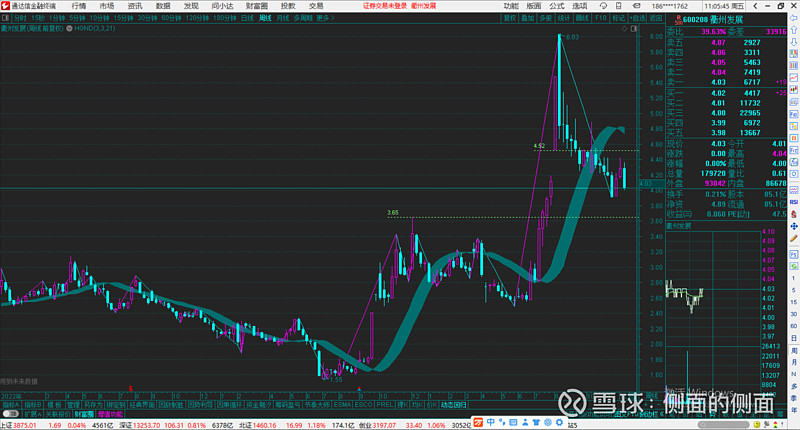Click the Sogou input method logo icon
Screen dimensions: 800x430
478,422
